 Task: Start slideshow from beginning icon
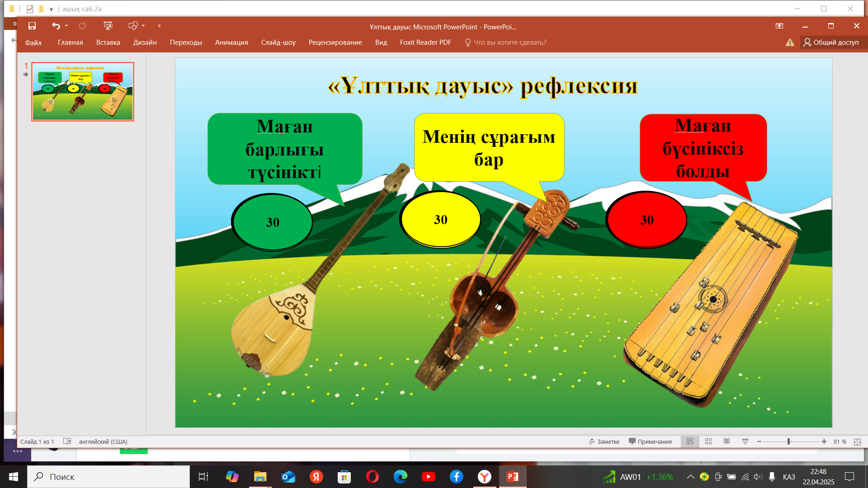(108, 26)
